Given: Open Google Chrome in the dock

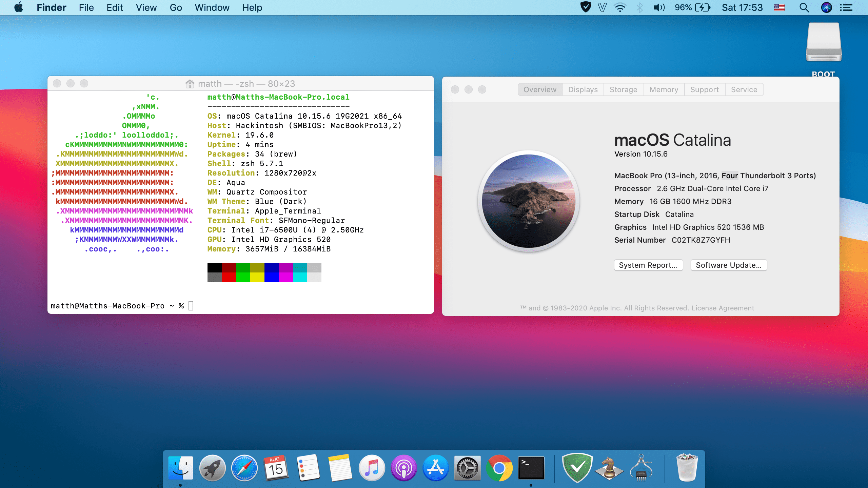Looking at the screenshot, I should (x=499, y=468).
